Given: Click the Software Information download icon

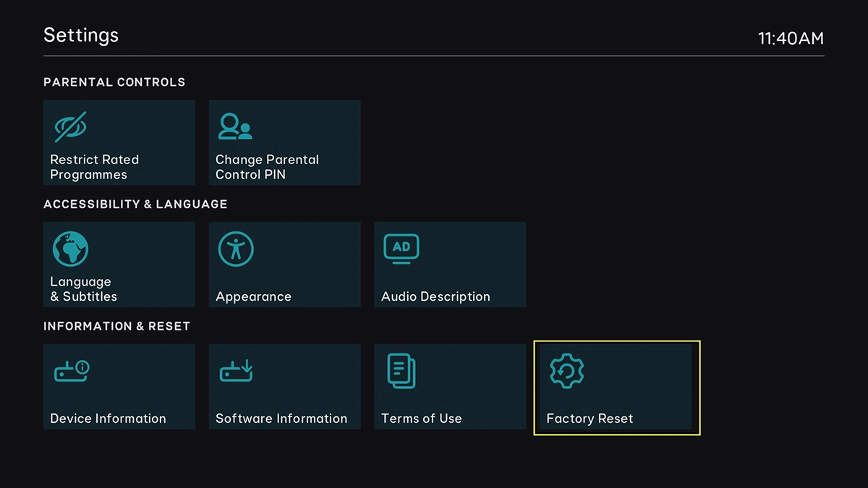Looking at the screenshot, I should click(x=237, y=371).
